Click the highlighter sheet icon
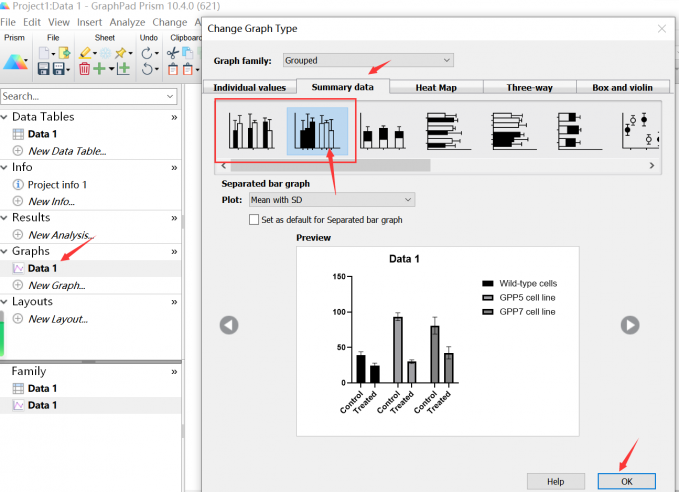Viewport: 679px width, 492px height. pyautogui.click(x=85, y=53)
